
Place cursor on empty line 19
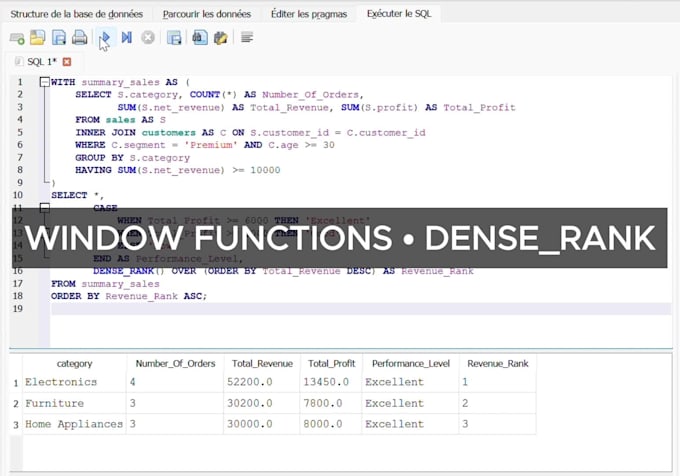pos(361,309)
